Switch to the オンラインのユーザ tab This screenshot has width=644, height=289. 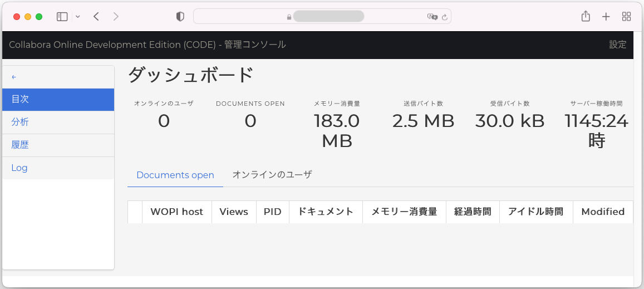coord(272,175)
